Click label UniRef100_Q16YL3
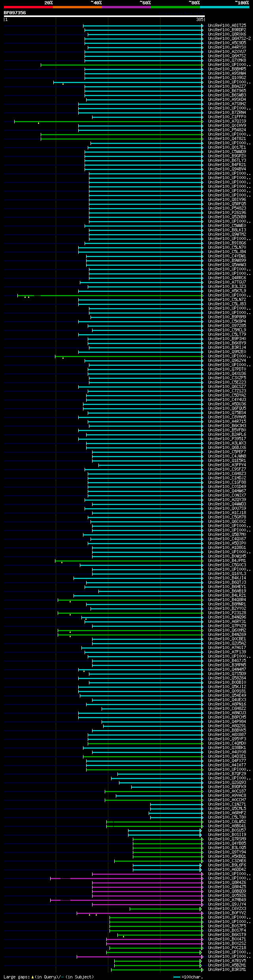 pos(227,573)
